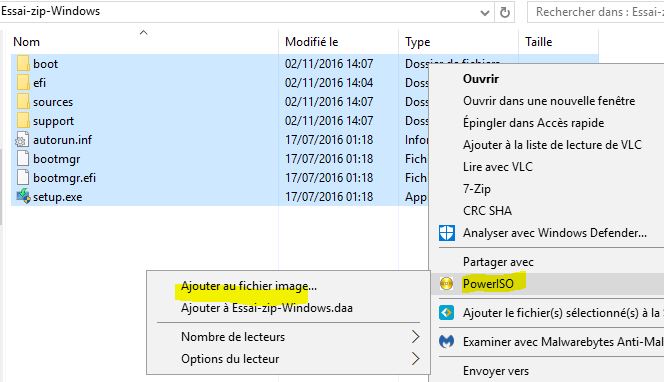The image size is (664, 382).
Task: Select the bootmgr.efi file name
Action: [x=64, y=178]
